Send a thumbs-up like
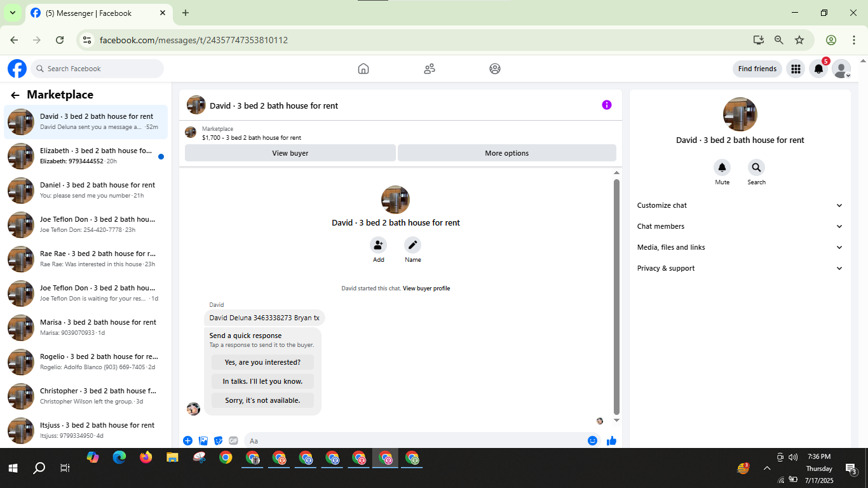 click(x=611, y=440)
